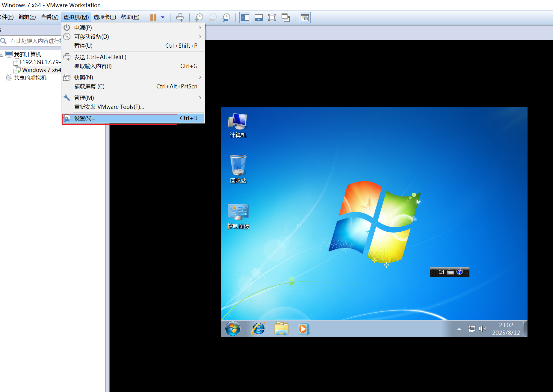Viewport: 553px width, 392px height.
Task: Choose 发送 Ctrl+Alt+Del(E) menu entry
Action: (133, 57)
